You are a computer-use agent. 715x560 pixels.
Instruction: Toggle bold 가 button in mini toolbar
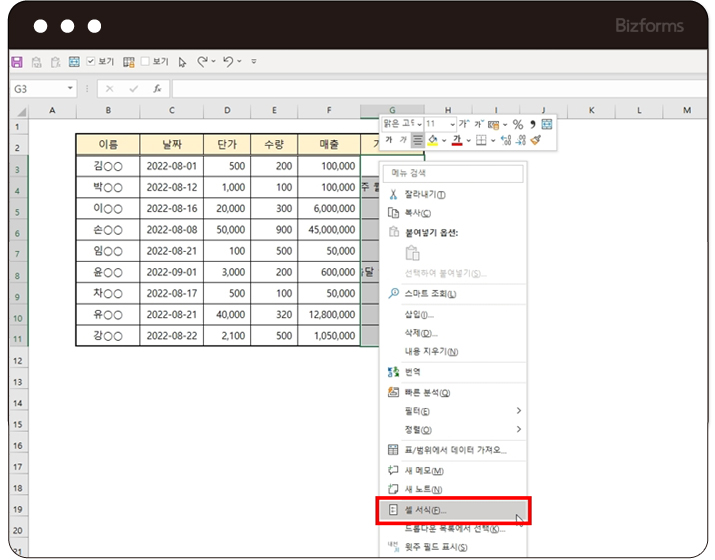(390, 141)
